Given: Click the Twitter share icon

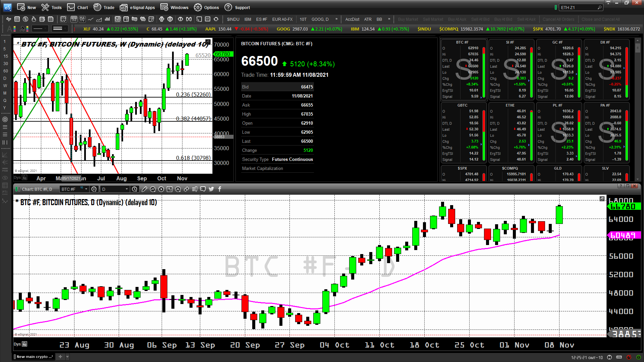Looking at the screenshot, I should [x=211, y=189].
